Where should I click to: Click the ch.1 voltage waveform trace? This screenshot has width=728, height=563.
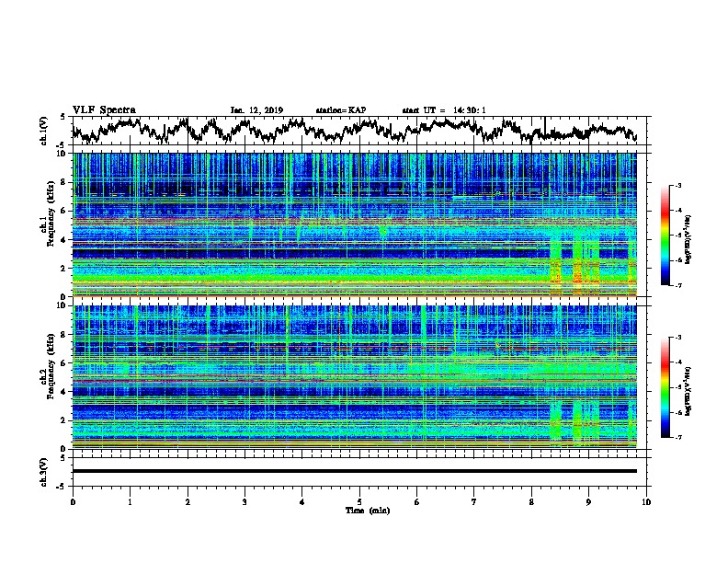click(354, 131)
